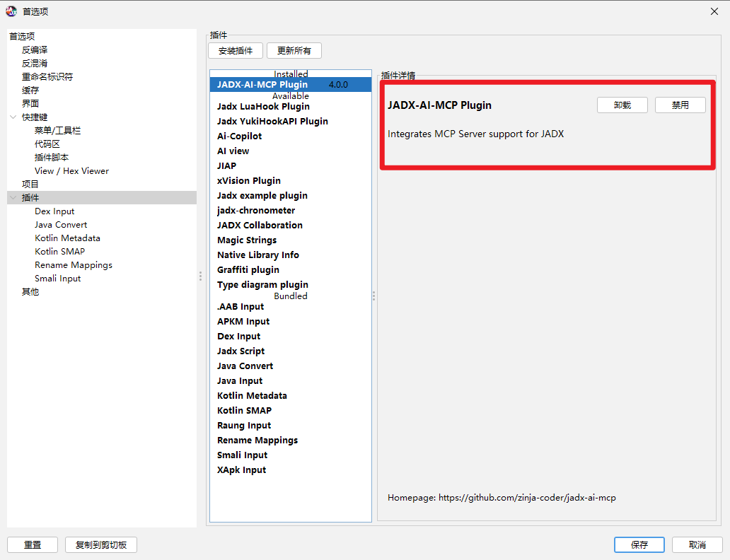Select Rename Mappings in settings tree
Screen dimensions: 730x560
(74, 265)
